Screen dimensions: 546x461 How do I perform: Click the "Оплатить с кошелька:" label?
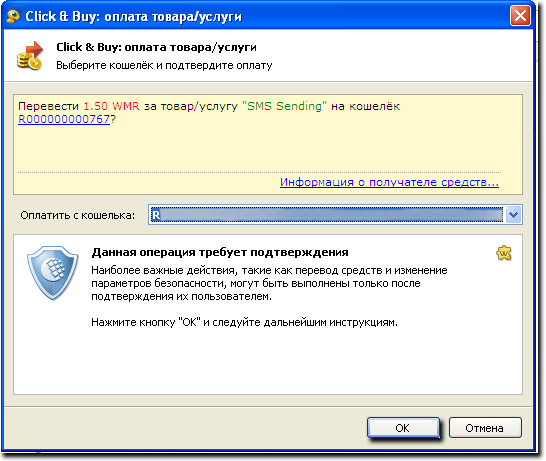click(x=78, y=215)
